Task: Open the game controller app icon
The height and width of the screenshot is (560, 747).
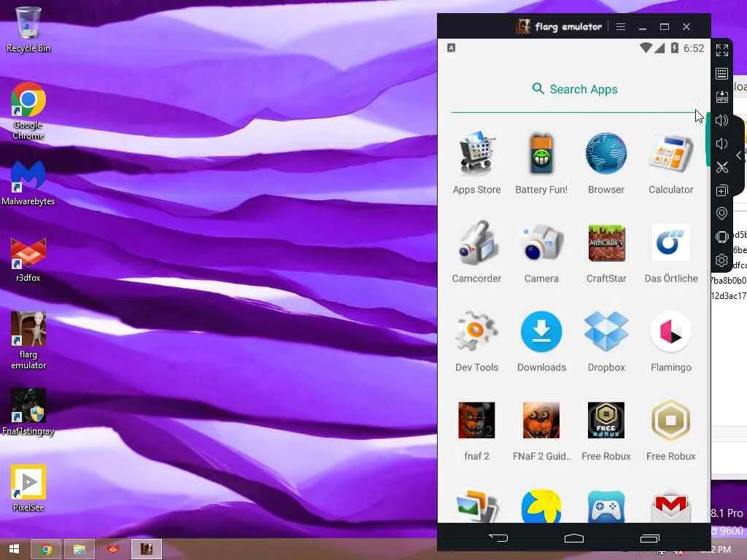Action: [606, 506]
